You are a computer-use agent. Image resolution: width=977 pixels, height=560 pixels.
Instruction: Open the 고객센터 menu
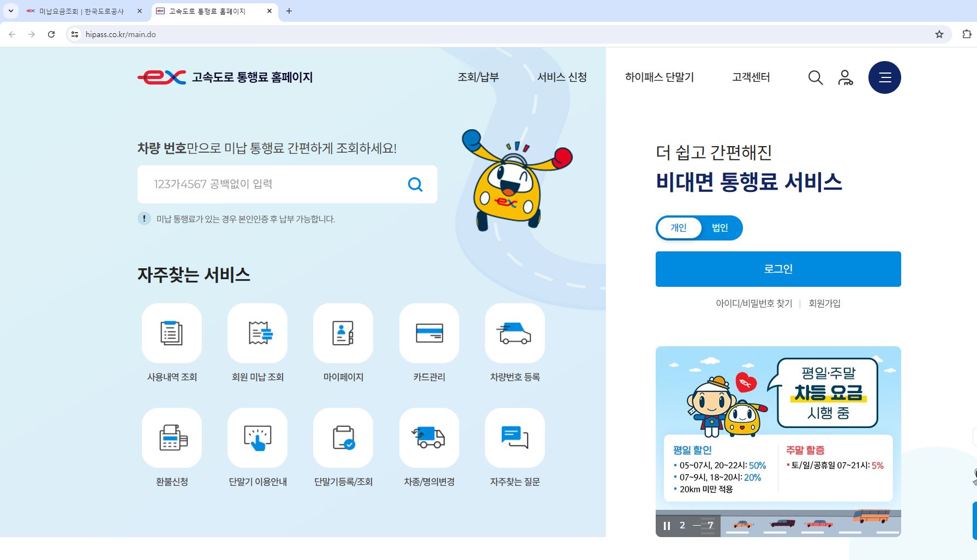coord(751,77)
